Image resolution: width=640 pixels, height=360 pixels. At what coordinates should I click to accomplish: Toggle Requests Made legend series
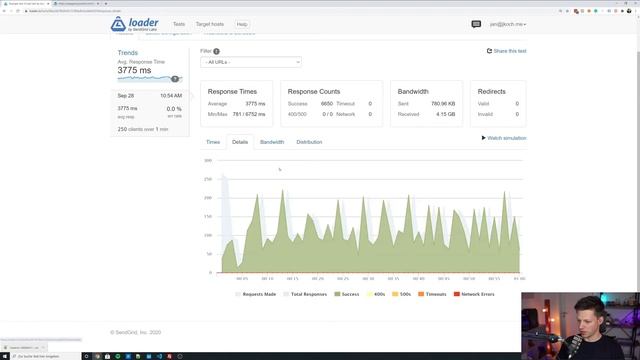coord(256,294)
